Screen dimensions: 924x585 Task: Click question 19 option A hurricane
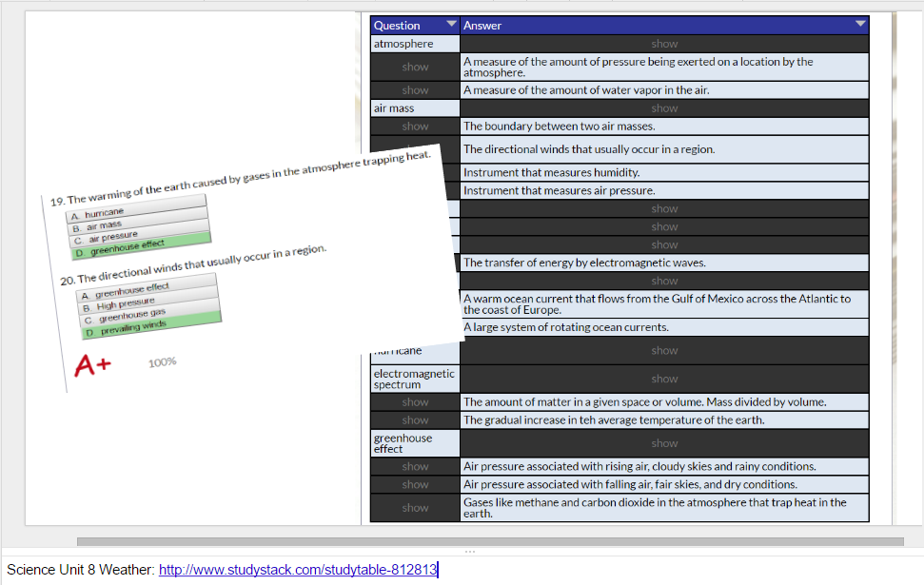[137, 208]
